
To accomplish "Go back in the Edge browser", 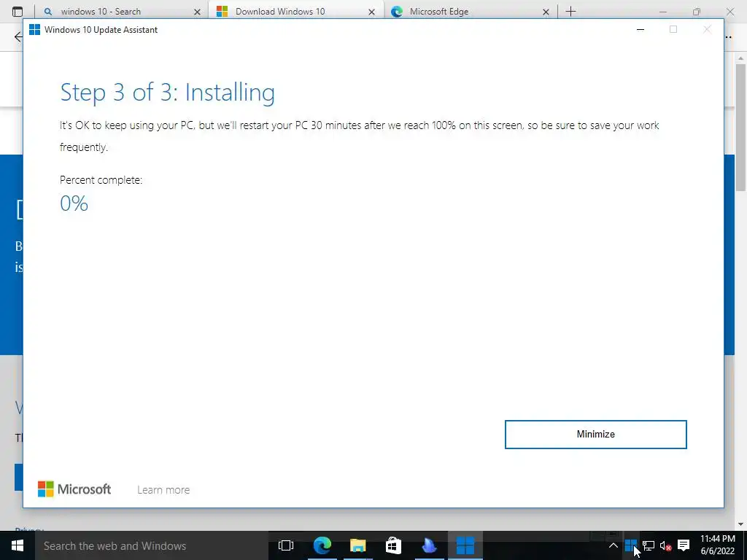I will click(x=18, y=36).
